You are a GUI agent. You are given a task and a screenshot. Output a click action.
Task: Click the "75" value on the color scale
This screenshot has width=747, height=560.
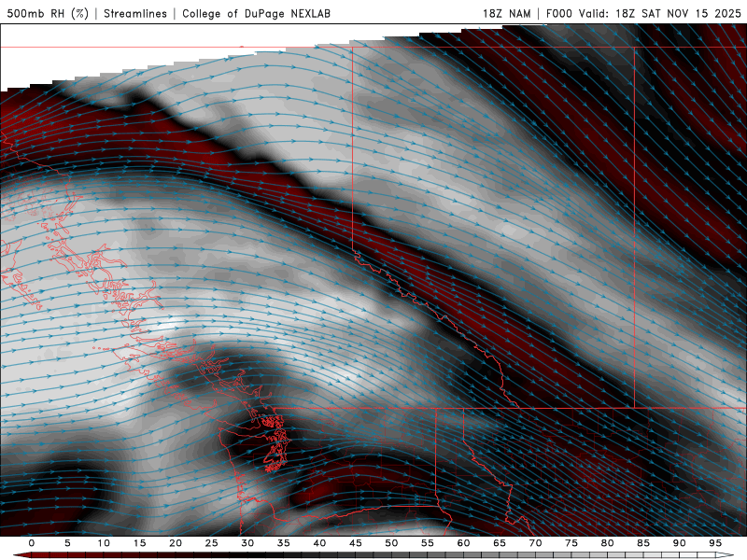tap(571, 543)
